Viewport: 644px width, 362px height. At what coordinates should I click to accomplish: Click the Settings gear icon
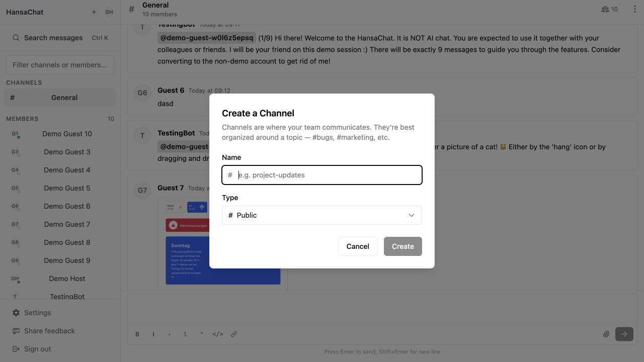pos(16,313)
